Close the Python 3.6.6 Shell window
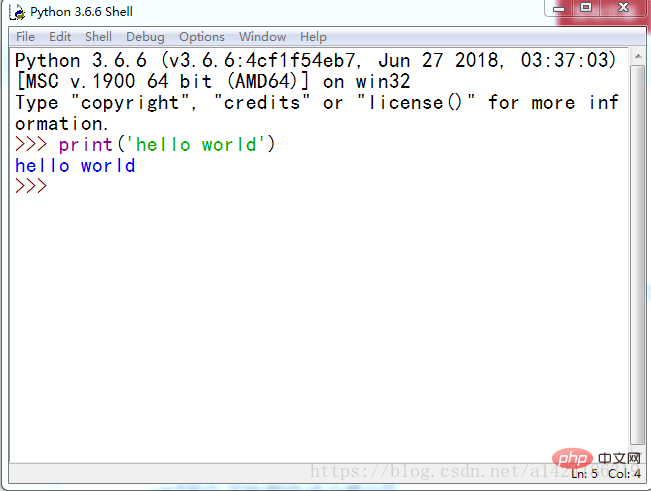This screenshot has height=491, width=651. point(623,8)
